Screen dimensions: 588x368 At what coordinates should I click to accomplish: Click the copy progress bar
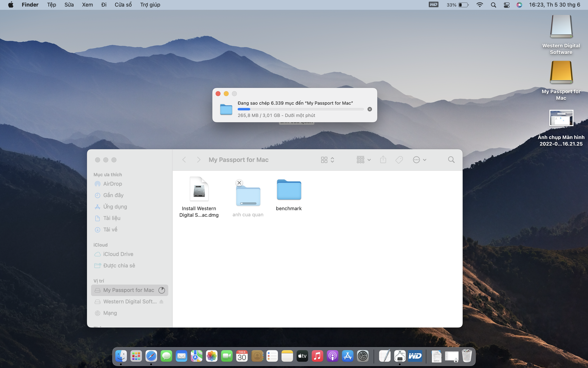[301, 109]
